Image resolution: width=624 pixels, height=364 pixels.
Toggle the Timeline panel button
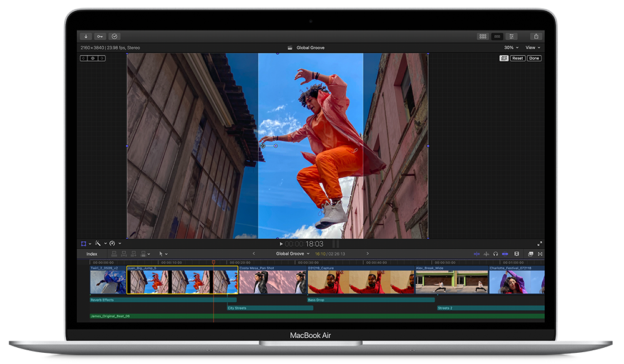[497, 36]
